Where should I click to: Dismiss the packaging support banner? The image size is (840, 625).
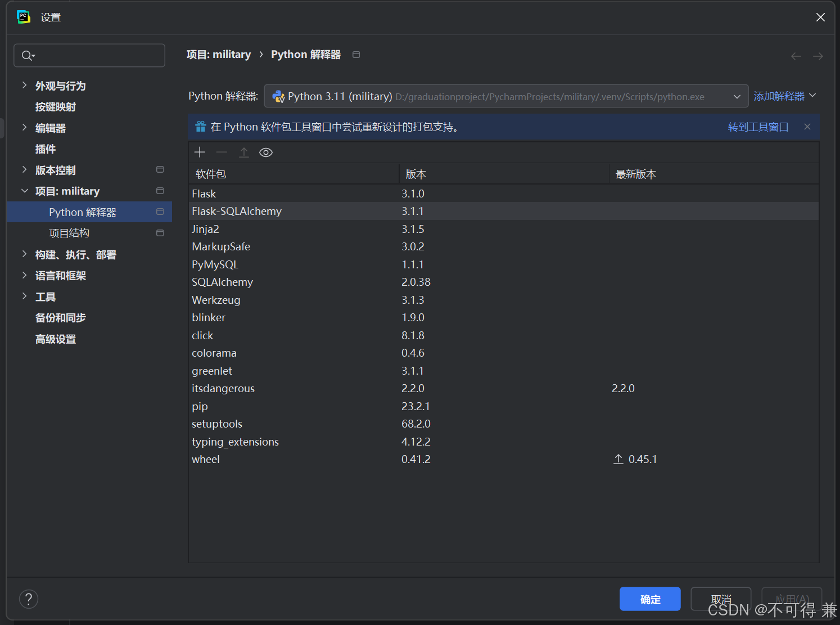click(807, 127)
